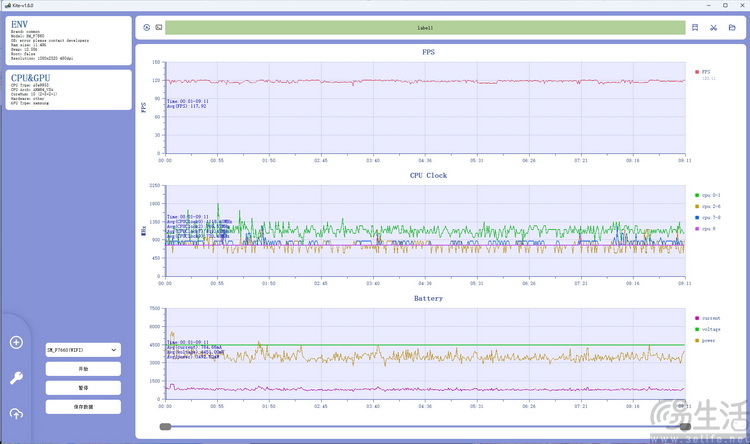Click the bookmark save icon at top right
This screenshot has width=750, height=444.
(695, 27)
